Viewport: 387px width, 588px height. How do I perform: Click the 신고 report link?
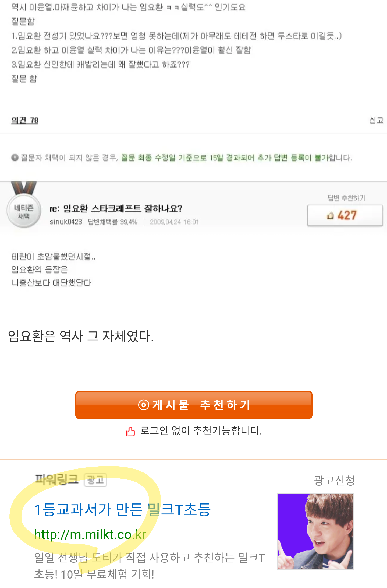click(x=376, y=120)
